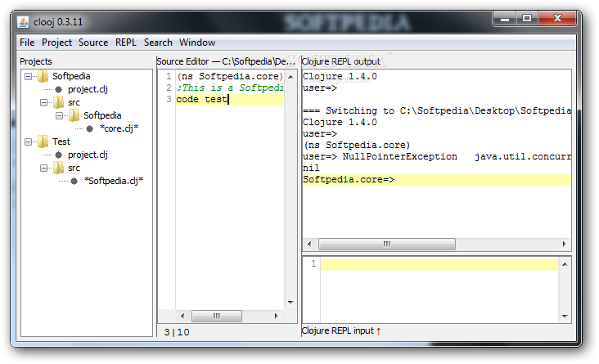Click the nested Softpedia folder icon
The height and width of the screenshot is (364, 599).
pos(74,115)
